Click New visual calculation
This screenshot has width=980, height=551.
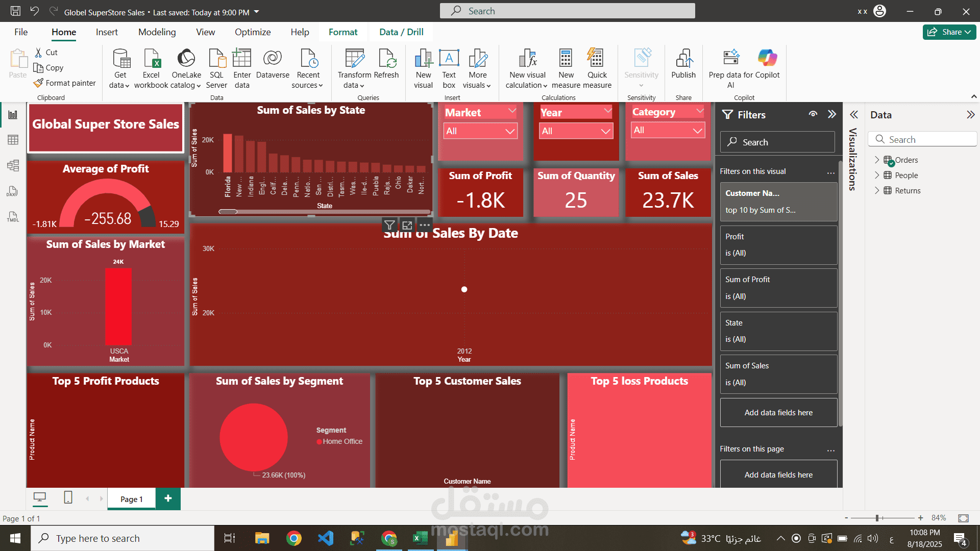[x=527, y=68]
